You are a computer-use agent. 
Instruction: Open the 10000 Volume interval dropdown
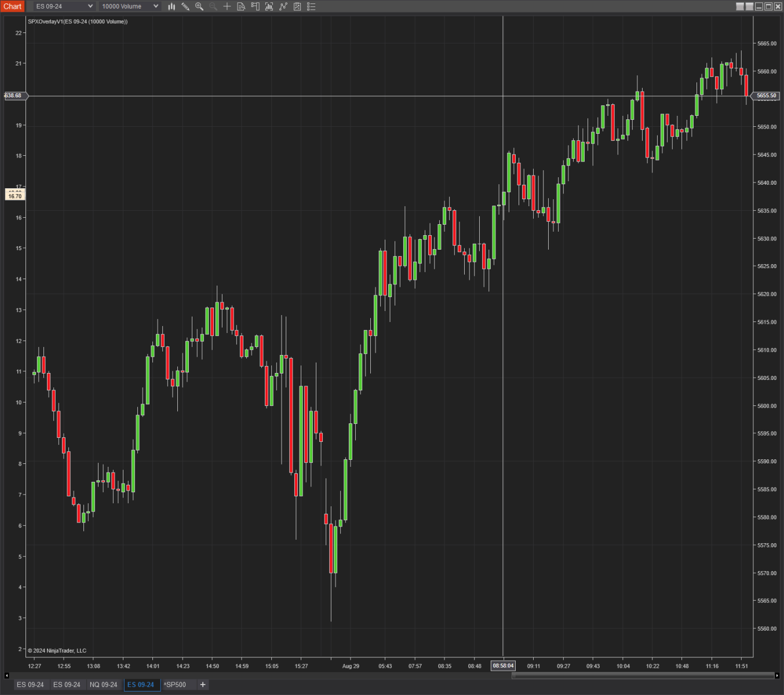pyautogui.click(x=129, y=6)
